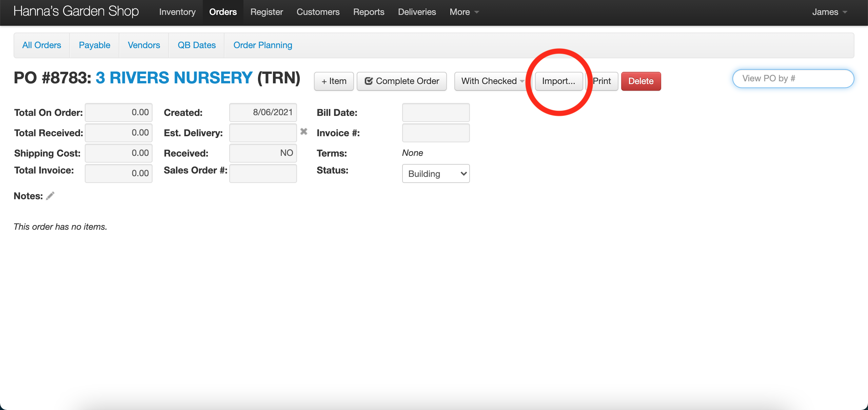This screenshot has width=868, height=410.
Task: Go to Order Planning tab
Action: click(263, 45)
